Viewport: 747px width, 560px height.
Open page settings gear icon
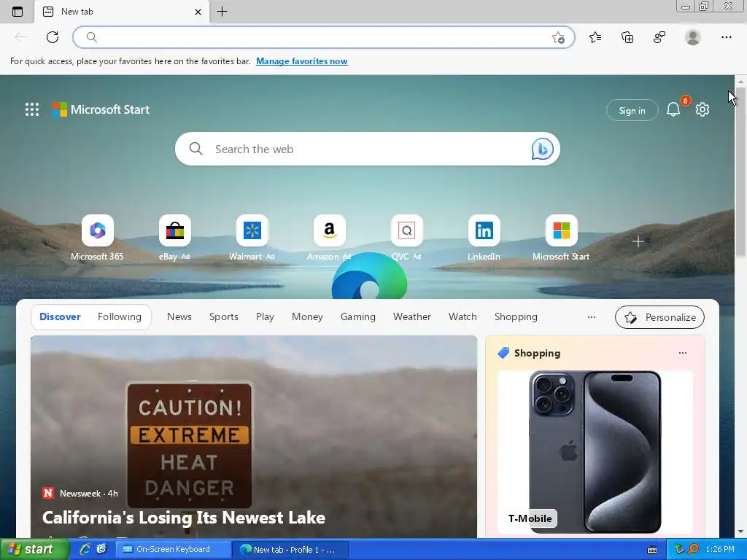(703, 109)
